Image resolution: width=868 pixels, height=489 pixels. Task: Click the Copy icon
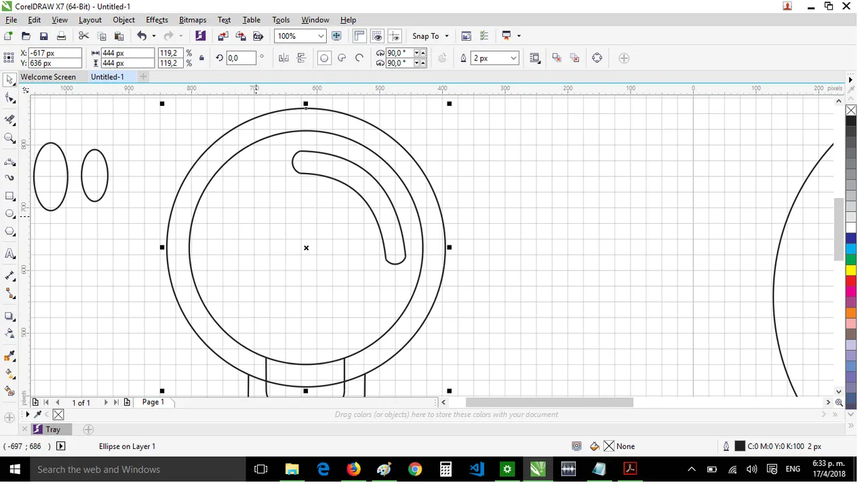click(x=101, y=36)
